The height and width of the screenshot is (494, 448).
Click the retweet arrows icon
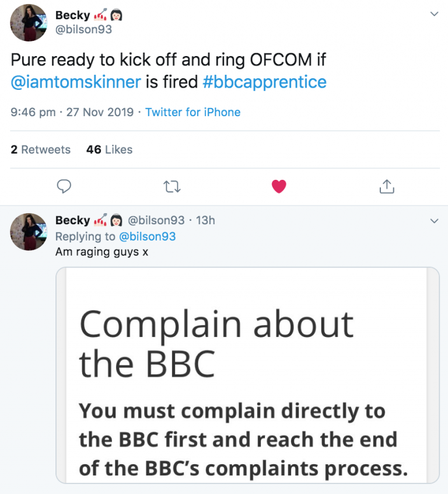[x=171, y=186]
